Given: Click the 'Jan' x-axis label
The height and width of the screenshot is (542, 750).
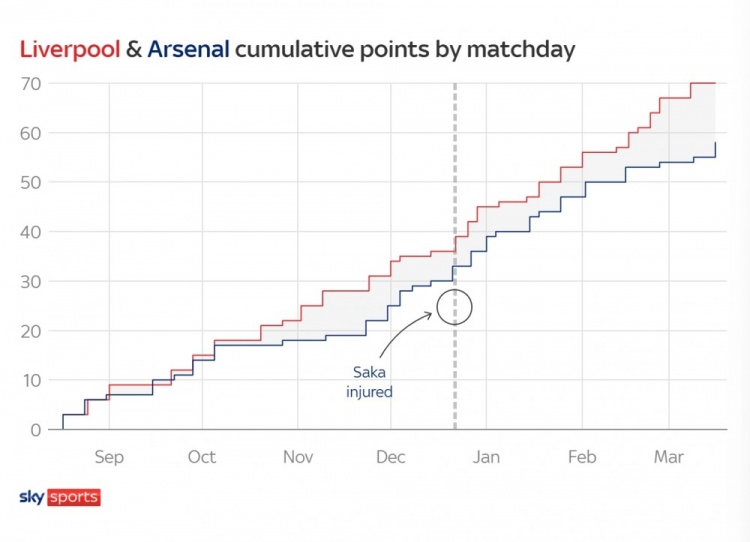Looking at the screenshot, I should tap(486, 457).
